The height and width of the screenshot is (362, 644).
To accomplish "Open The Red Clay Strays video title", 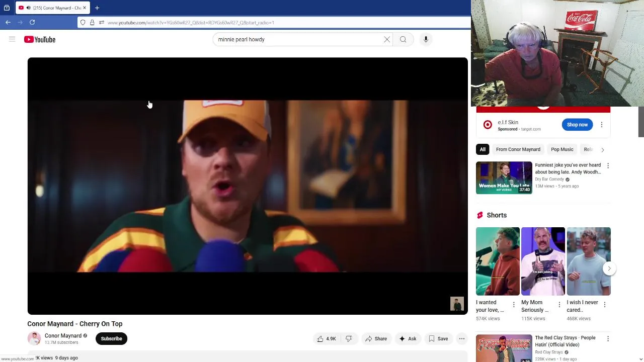I will click(x=565, y=341).
